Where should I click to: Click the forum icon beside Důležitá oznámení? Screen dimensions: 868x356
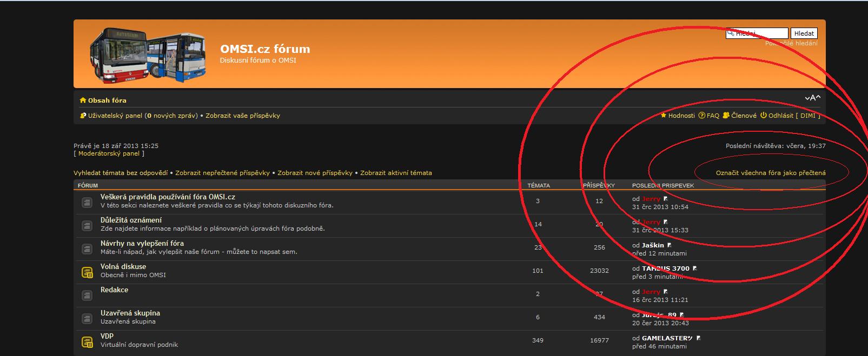(87, 226)
